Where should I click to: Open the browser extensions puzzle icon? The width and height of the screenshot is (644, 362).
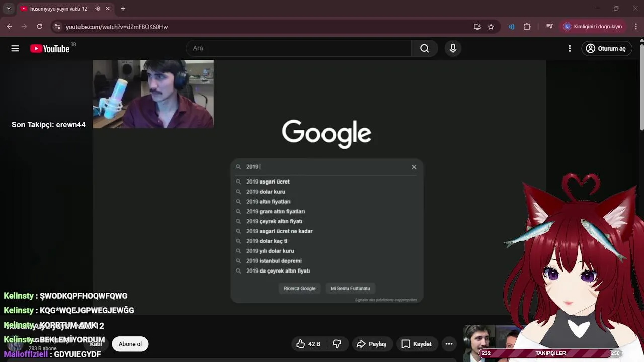[527, 27]
